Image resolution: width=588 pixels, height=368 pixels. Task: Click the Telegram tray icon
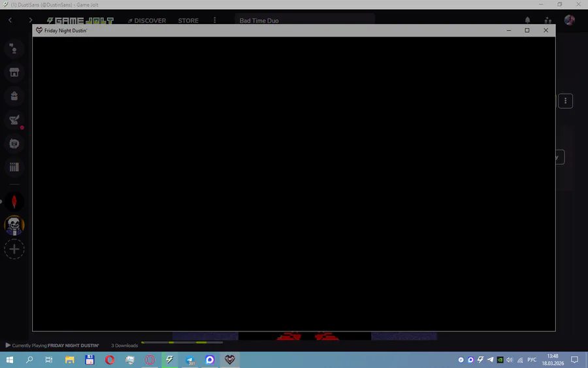490,360
